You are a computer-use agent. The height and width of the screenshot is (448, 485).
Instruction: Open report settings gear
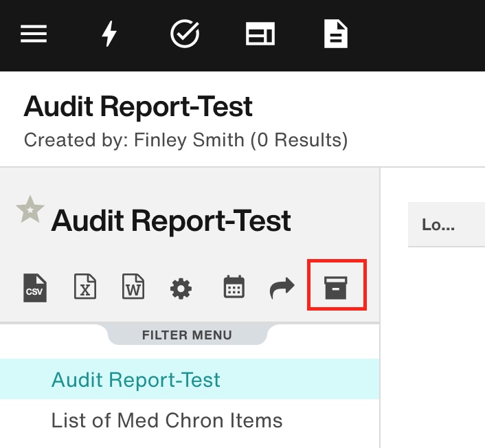point(181,289)
